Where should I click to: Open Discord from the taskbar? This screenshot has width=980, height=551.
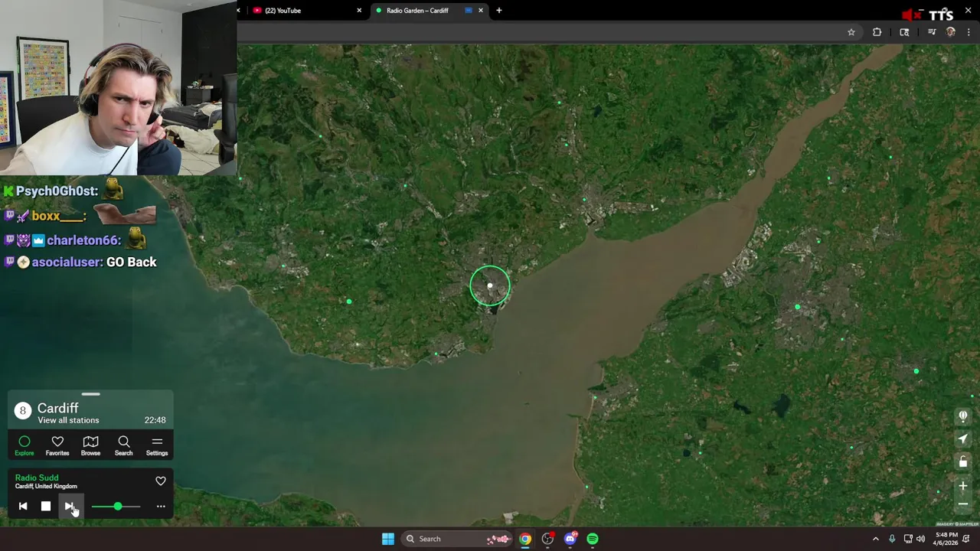[570, 539]
